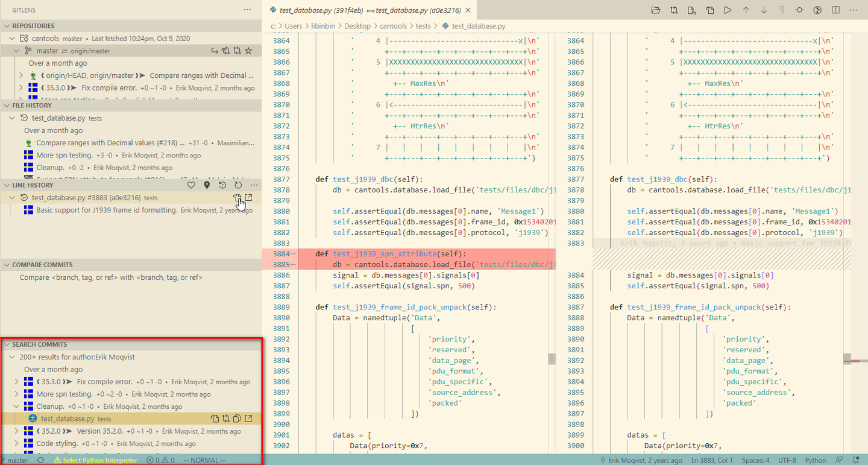The height and width of the screenshot is (465, 868).
Task: Open notifications bell in status bar
Action: pos(856,460)
